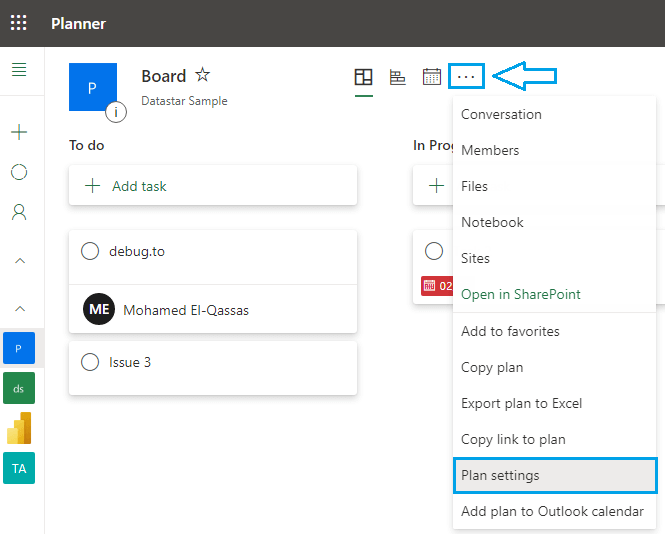The width and height of the screenshot is (665, 534).
Task: Switch to the Board view icon
Action: pos(364,77)
